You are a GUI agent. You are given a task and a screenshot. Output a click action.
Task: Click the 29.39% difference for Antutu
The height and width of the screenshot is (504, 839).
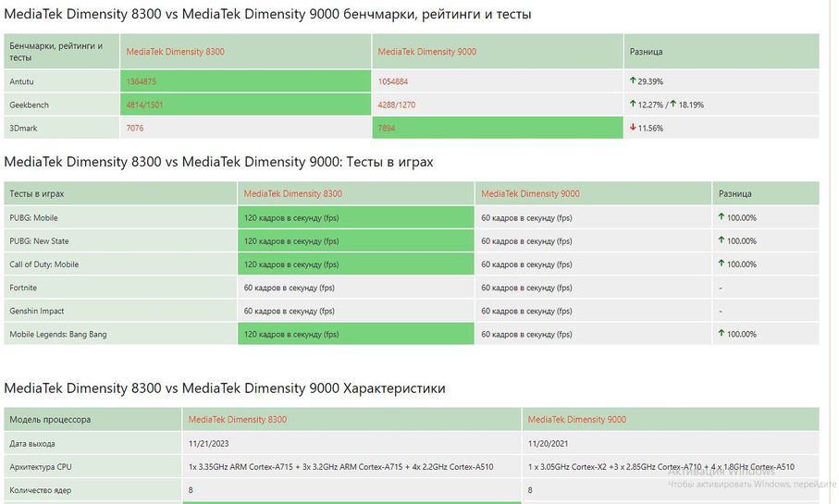650,82
